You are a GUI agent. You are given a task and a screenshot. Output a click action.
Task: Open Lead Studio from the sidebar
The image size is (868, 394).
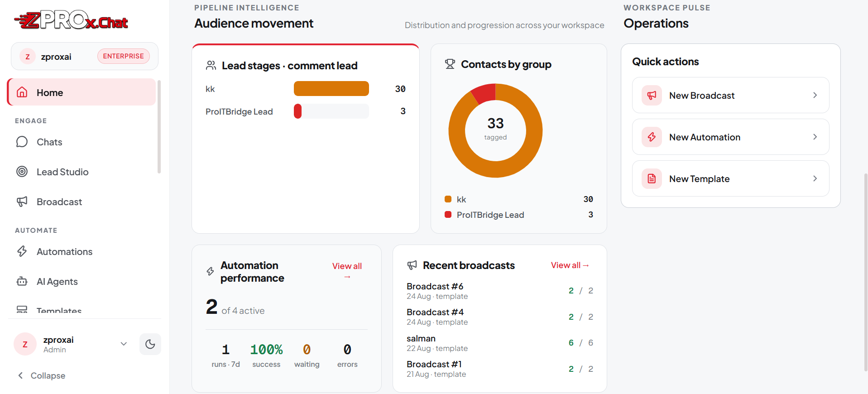tap(82, 172)
